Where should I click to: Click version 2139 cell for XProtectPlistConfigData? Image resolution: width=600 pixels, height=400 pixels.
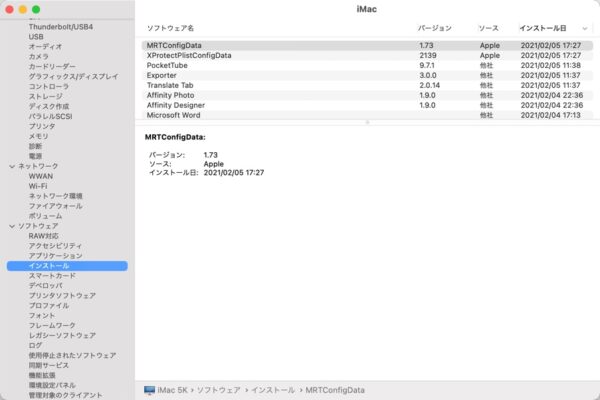click(x=428, y=55)
